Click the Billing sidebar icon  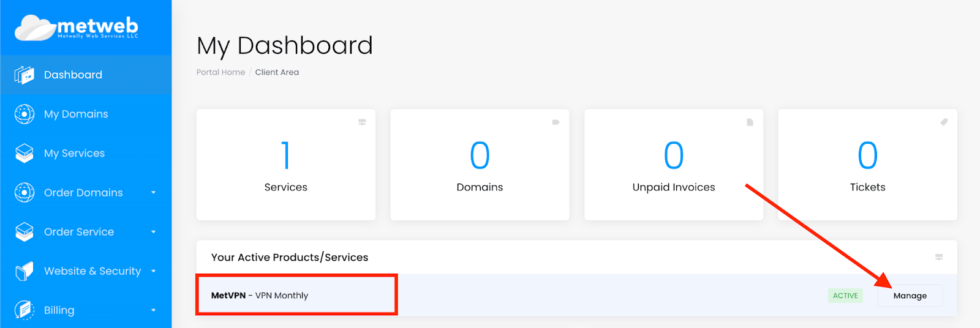coord(24,310)
